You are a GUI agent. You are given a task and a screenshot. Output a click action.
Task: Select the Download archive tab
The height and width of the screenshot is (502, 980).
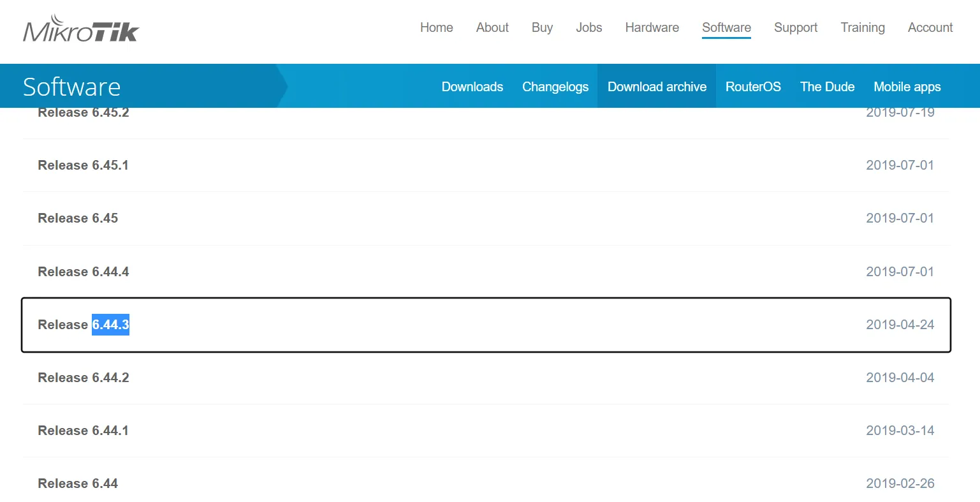tap(657, 87)
